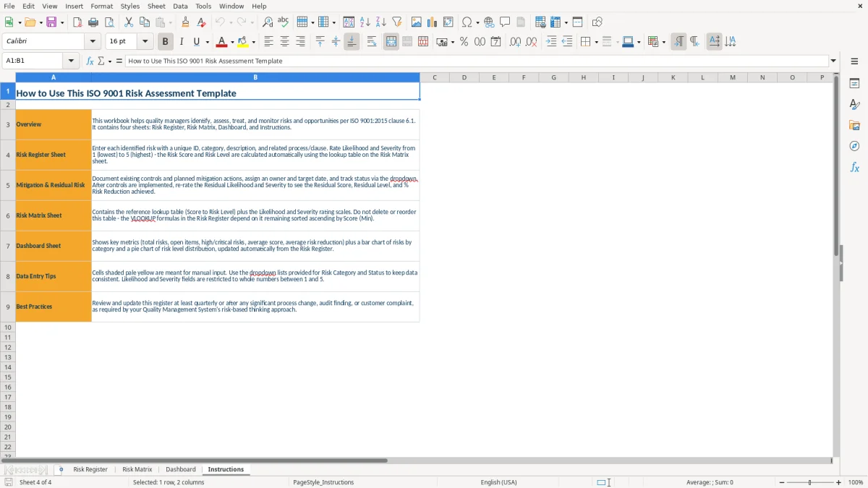The image size is (868, 488).
Task: Open the Data menu
Action: pyautogui.click(x=180, y=6)
